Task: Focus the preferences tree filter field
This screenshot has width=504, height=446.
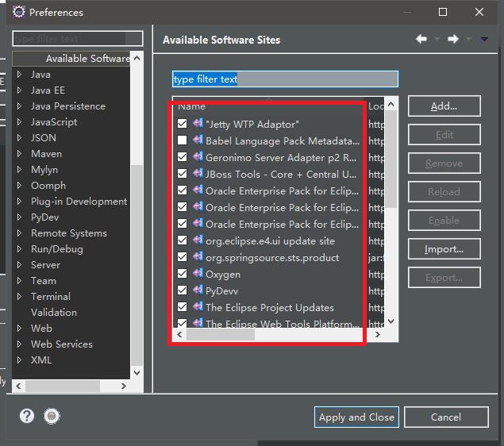Action: coord(78,39)
